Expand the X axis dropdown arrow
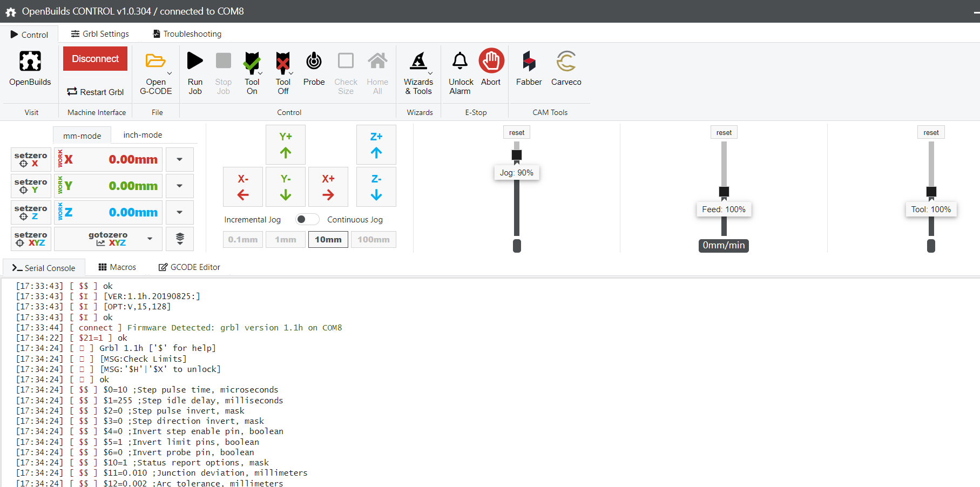The image size is (980, 487). pyautogui.click(x=180, y=159)
